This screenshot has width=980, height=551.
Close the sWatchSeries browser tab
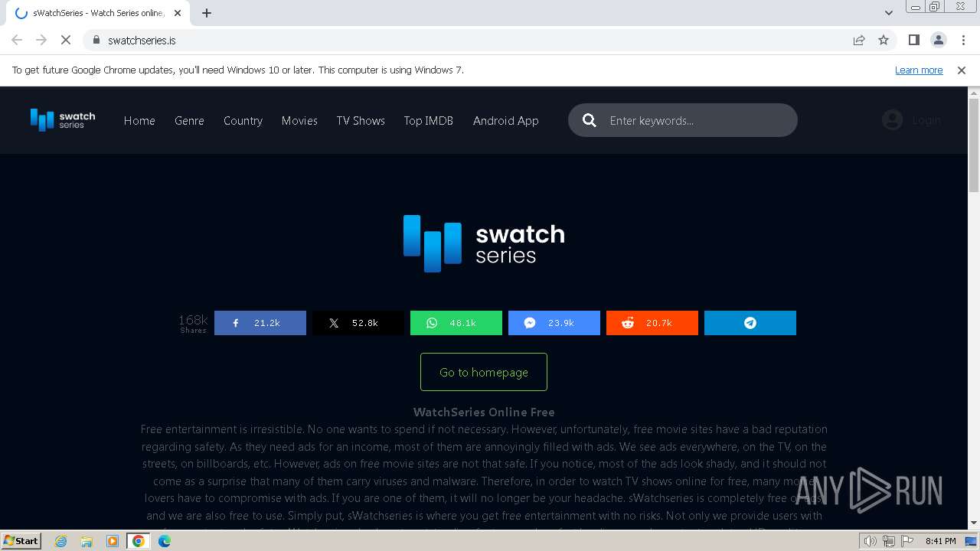178,13
